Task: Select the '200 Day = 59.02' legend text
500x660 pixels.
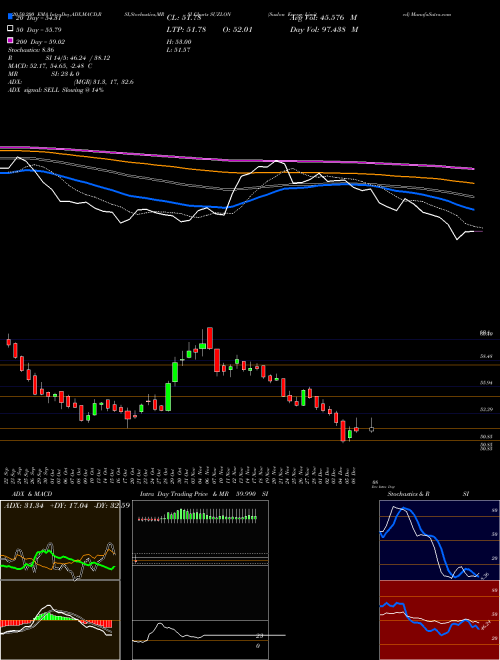Action: [40, 42]
